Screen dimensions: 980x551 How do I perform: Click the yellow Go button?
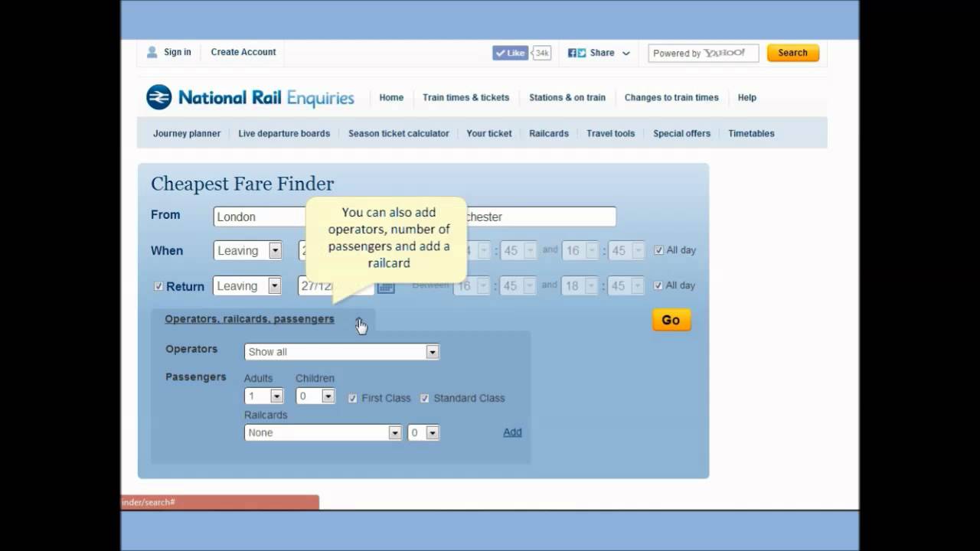click(x=671, y=321)
